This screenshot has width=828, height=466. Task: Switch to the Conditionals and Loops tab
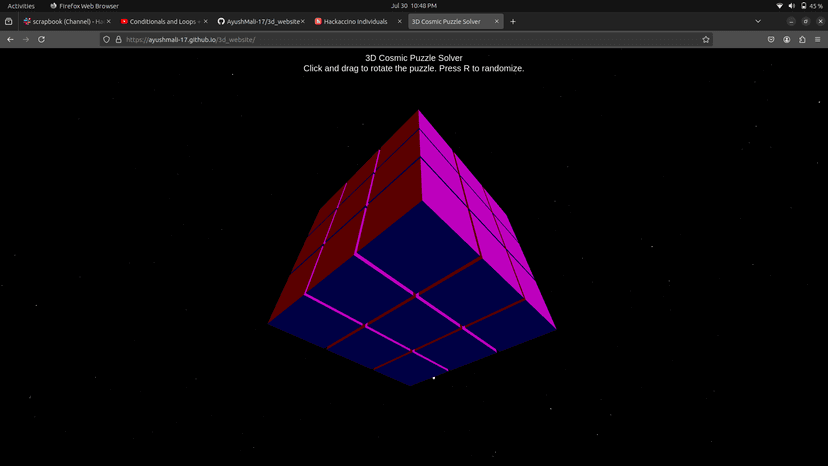159,21
